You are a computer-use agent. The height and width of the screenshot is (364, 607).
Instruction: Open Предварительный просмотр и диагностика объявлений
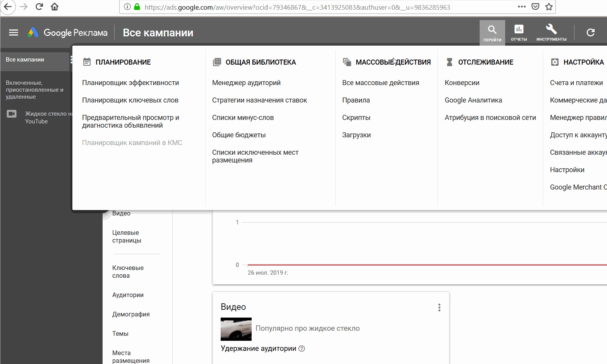[130, 121]
